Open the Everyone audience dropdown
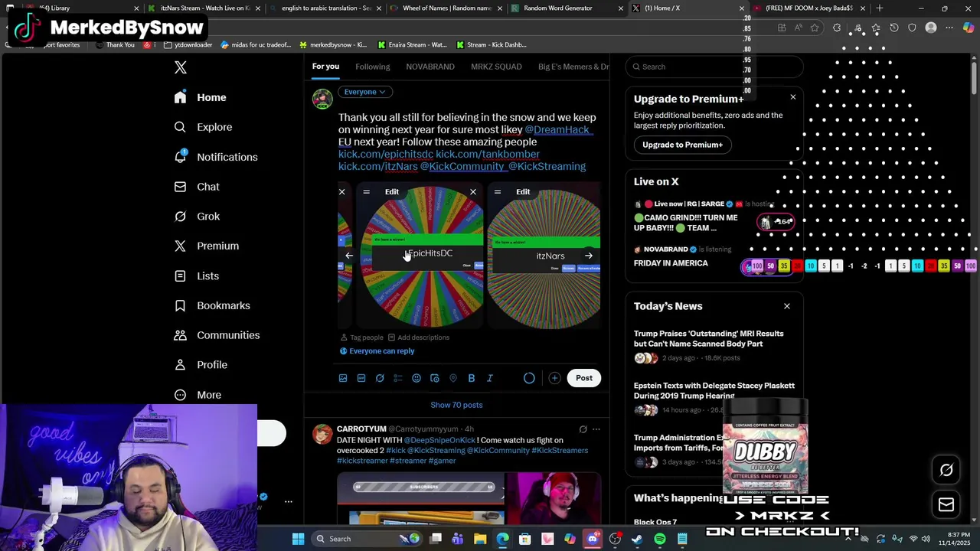Viewport: 980px width, 551px height. 364,92
